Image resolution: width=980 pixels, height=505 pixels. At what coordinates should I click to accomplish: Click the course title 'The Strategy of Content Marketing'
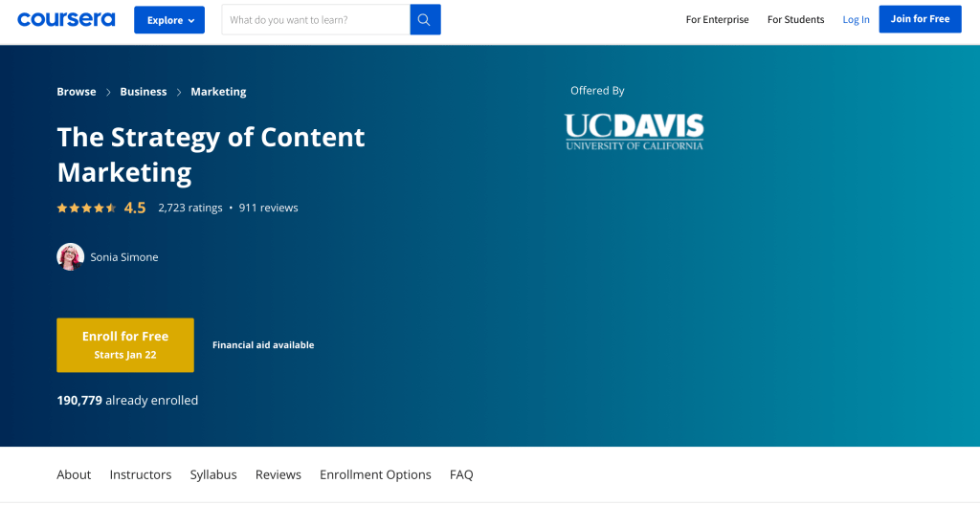[211, 154]
